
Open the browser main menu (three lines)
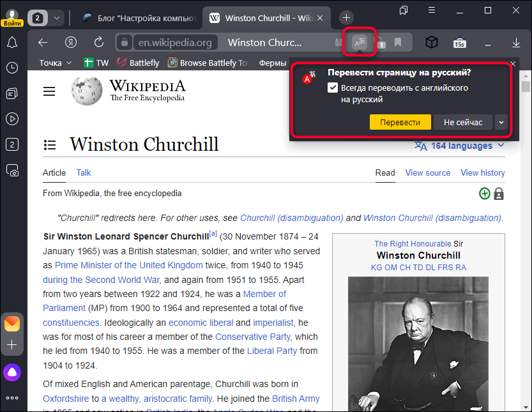pyautogui.click(x=432, y=10)
